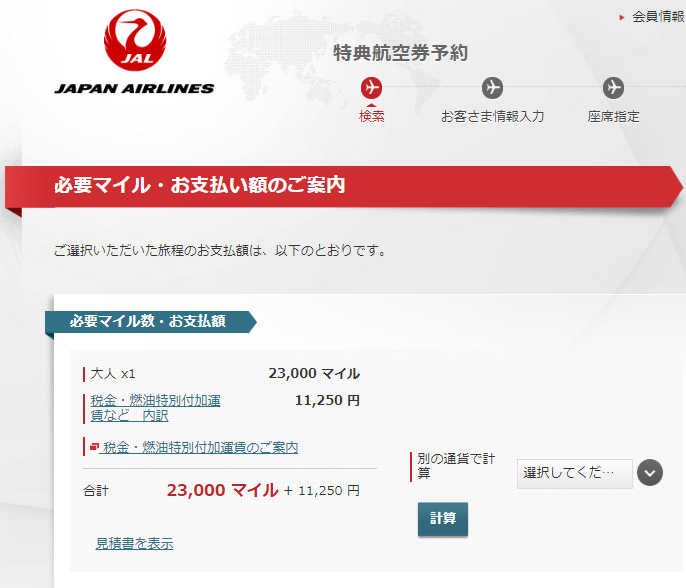Click the red arrow beside 会員情報
686x588 pixels.
click(622, 18)
